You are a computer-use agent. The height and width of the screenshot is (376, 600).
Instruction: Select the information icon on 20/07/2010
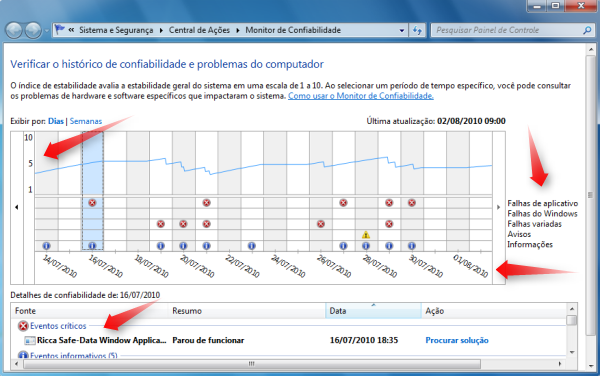click(x=183, y=246)
